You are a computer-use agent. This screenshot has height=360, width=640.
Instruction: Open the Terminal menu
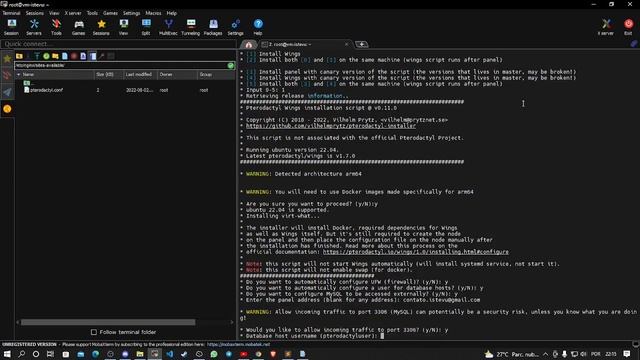coord(11,13)
